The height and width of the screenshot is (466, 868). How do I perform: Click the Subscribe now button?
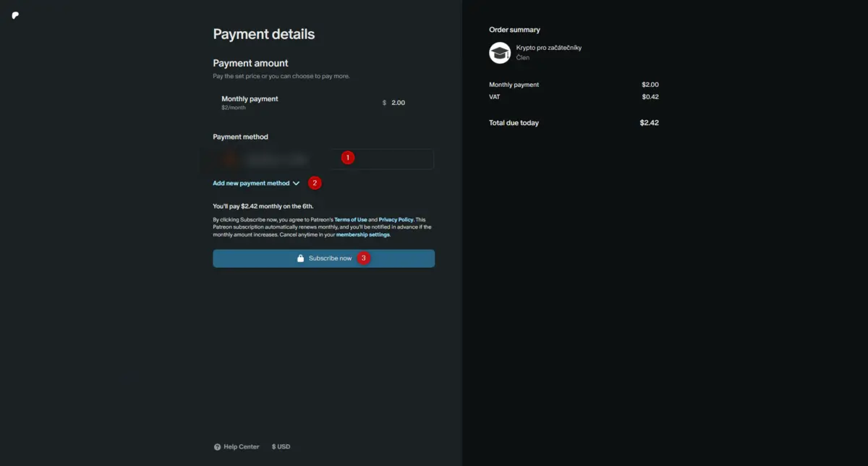pyautogui.click(x=323, y=258)
